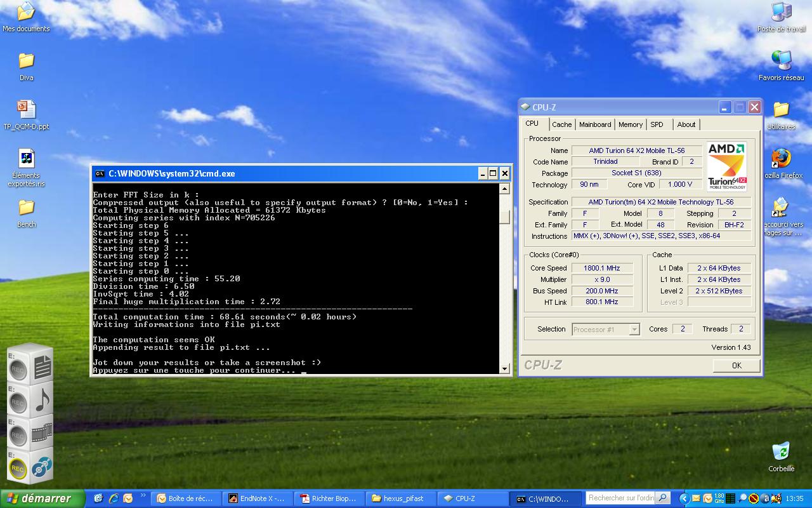Expand the quick launch overflow chevron
The image size is (812, 508).
tap(143, 495)
